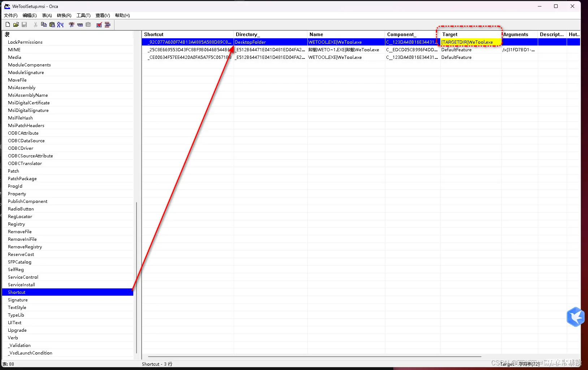Sort by the Shortcut column header
The image size is (588, 370).
[x=188, y=34]
